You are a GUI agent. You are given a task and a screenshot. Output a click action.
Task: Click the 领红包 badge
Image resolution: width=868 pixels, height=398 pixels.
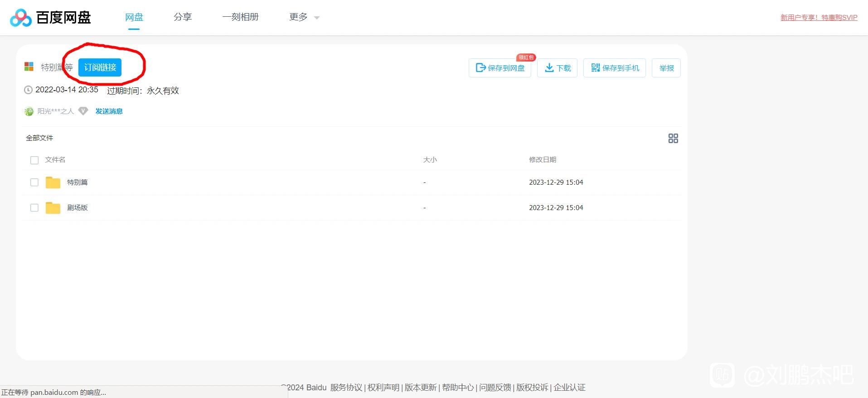(x=526, y=58)
